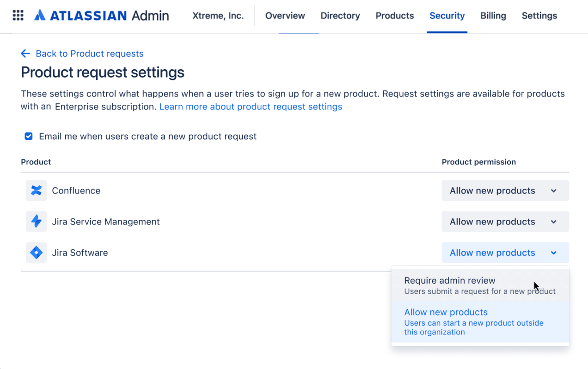This screenshot has width=588, height=369.
Task: Select the Jira Software product icon
Action: (x=36, y=252)
